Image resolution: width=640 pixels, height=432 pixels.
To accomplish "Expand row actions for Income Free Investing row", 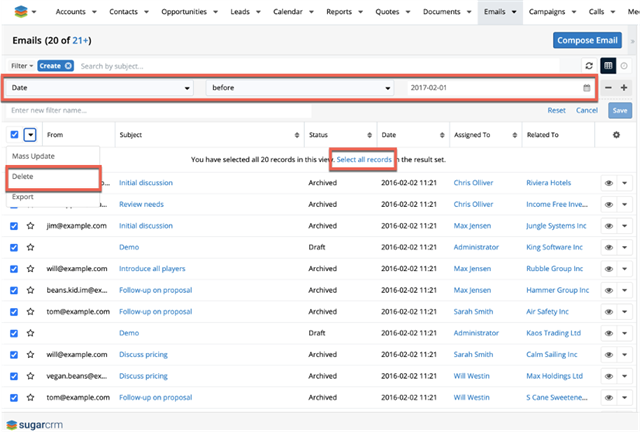I will click(x=625, y=205).
